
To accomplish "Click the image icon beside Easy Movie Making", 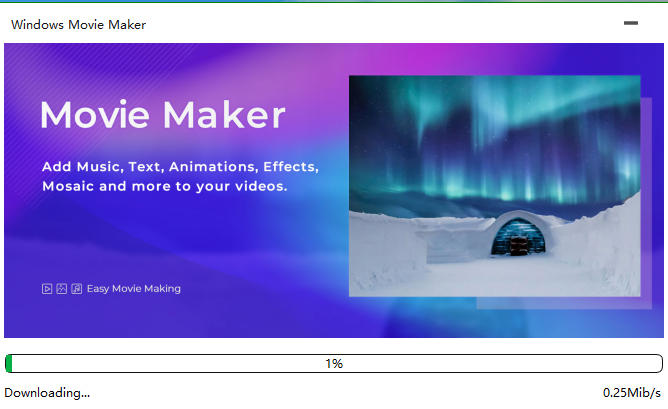I will pos(62,289).
